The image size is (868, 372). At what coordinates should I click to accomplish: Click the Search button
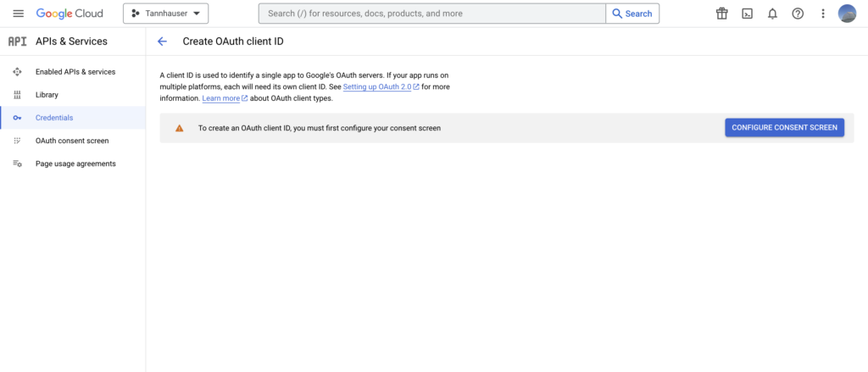pos(632,14)
